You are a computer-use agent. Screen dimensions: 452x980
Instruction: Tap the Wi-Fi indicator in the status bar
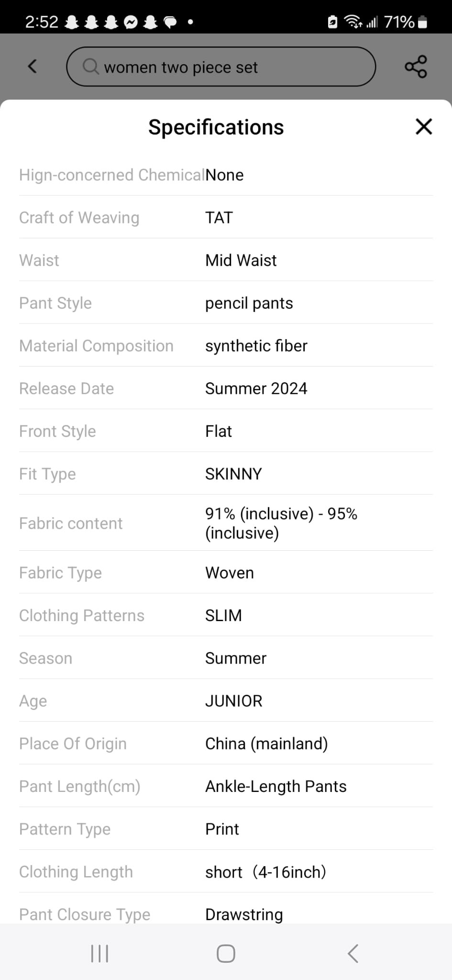click(x=353, y=22)
